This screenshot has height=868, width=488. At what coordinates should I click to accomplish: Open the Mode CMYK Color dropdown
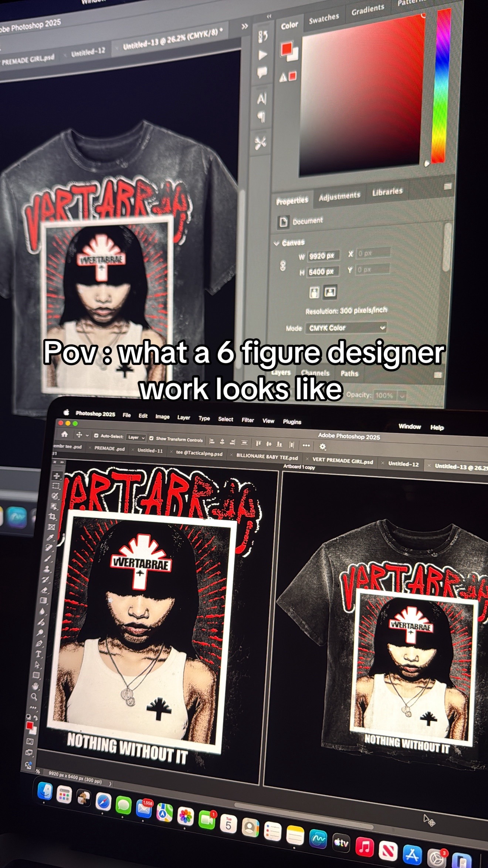pos(346,327)
